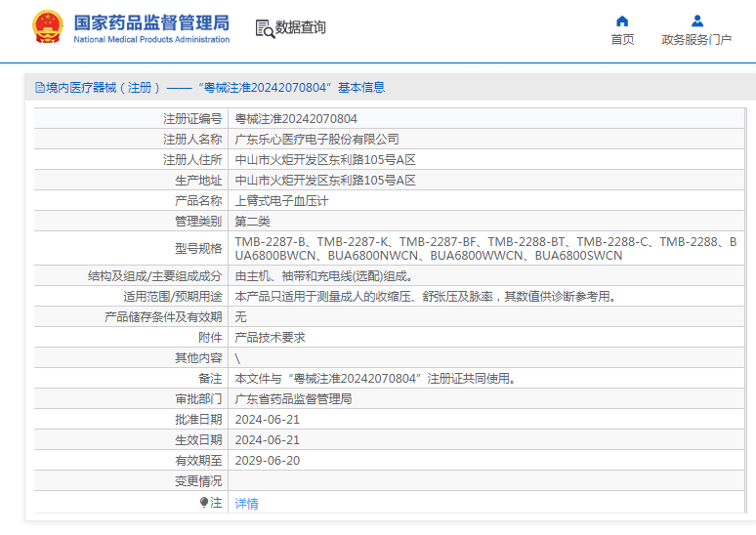756x535 pixels.
Task: Click document icon before 境内医疗器械 heading
Action: (x=40, y=88)
